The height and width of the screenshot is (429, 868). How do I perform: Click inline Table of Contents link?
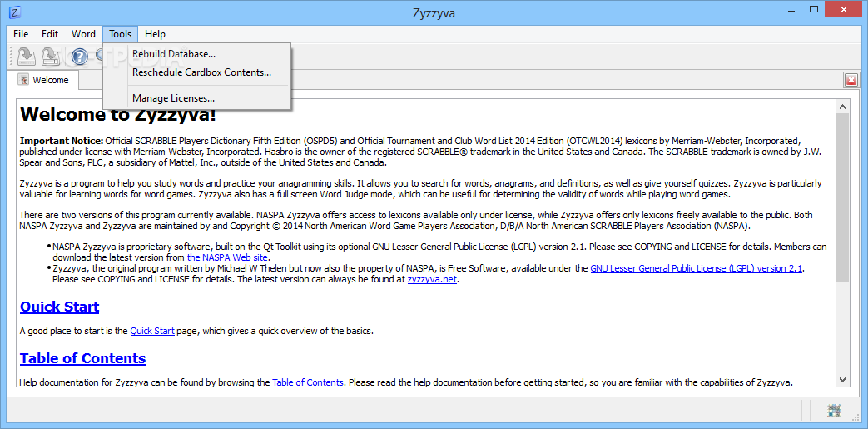308,382
